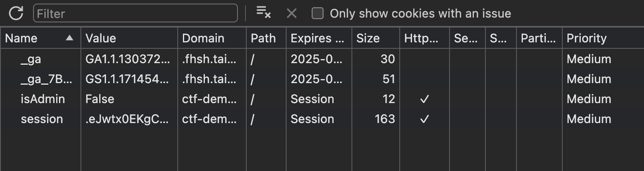Select the session cookie name
Viewport: 644px width, 171px height.
[x=42, y=119]
